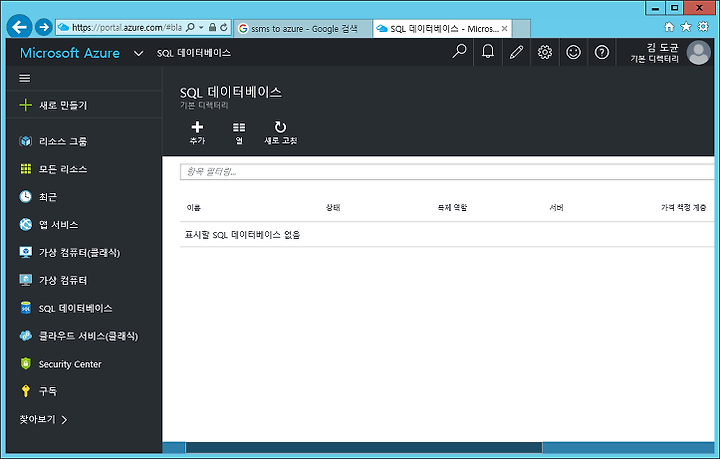Click the refresh icon in address bar
This screenshot has width=720, height=459.
point(224,28)
